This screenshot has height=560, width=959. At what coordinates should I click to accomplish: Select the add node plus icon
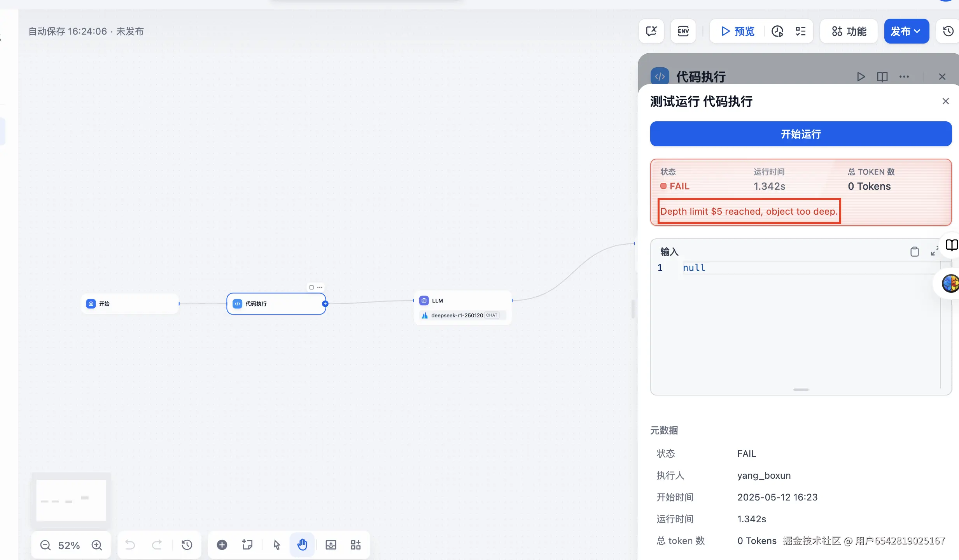pyautogui.click(x=222, y=544)
